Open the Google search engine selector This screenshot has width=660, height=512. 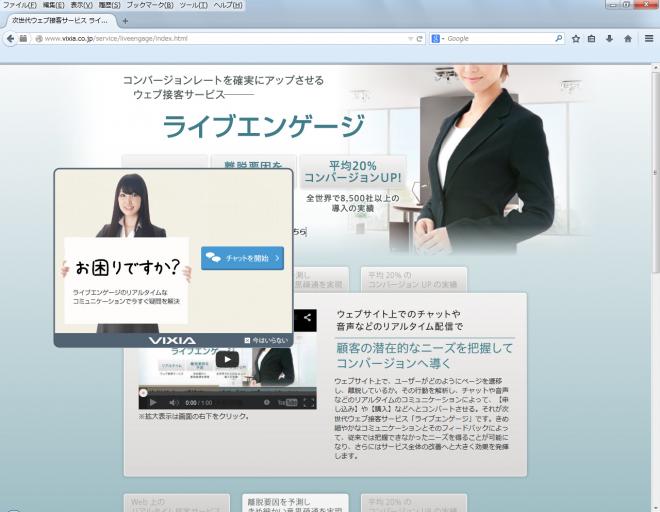438,39
